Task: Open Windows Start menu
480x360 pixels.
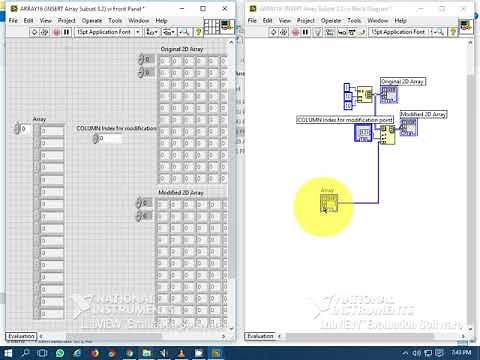Action: coord(7,353)
